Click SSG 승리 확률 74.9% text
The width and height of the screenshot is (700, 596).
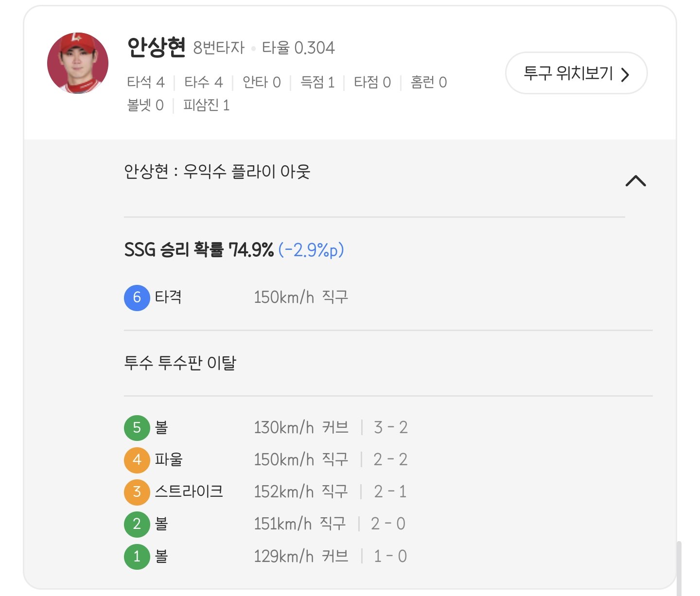click(x=199, y=250)
